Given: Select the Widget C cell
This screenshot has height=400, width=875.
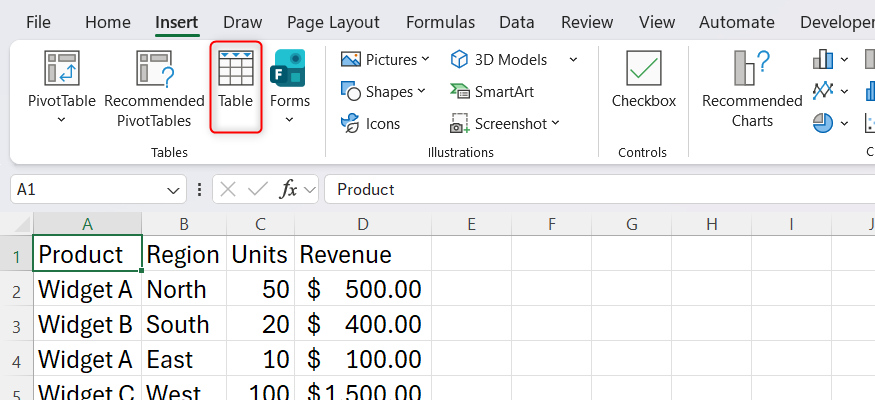Looking at the screenshot, I should (87, 389).
